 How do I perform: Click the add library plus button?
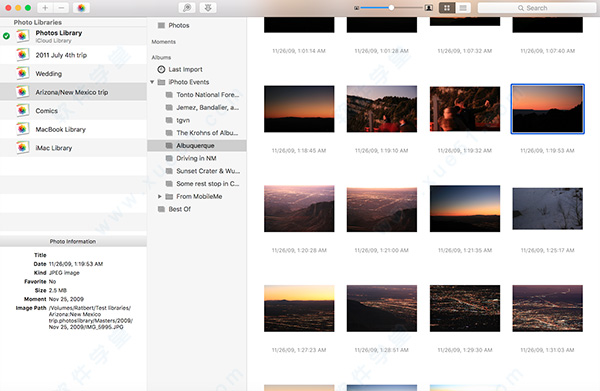point(45,8)
